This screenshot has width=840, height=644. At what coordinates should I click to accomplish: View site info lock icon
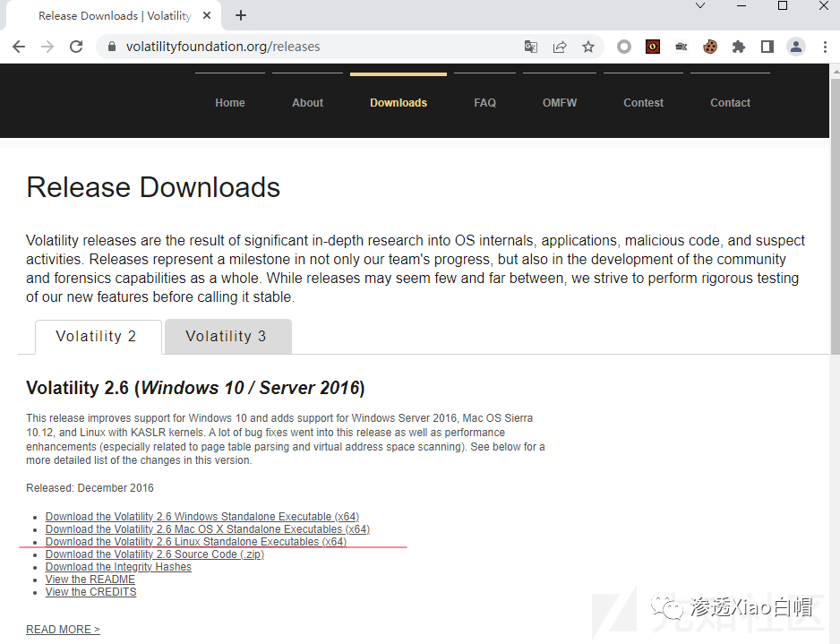click(x=111, y=47)
